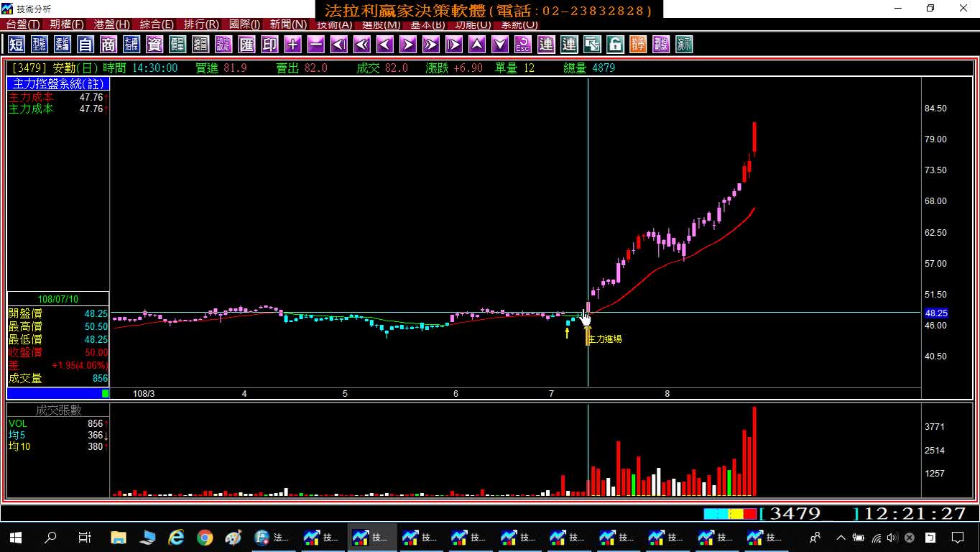Screen dimensions: 980x552
Task: Open the action center notification icon
Action: [x=957, y=537]
